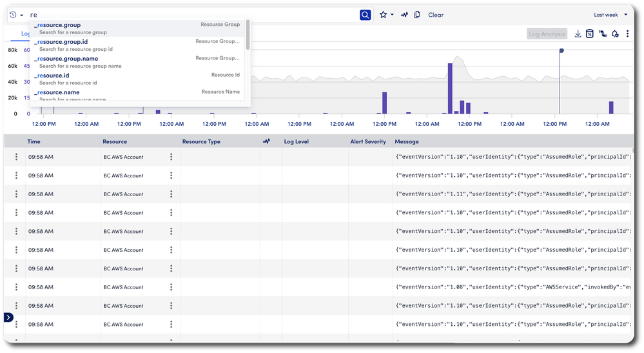Click the download logs icon

tap(578, 34)
